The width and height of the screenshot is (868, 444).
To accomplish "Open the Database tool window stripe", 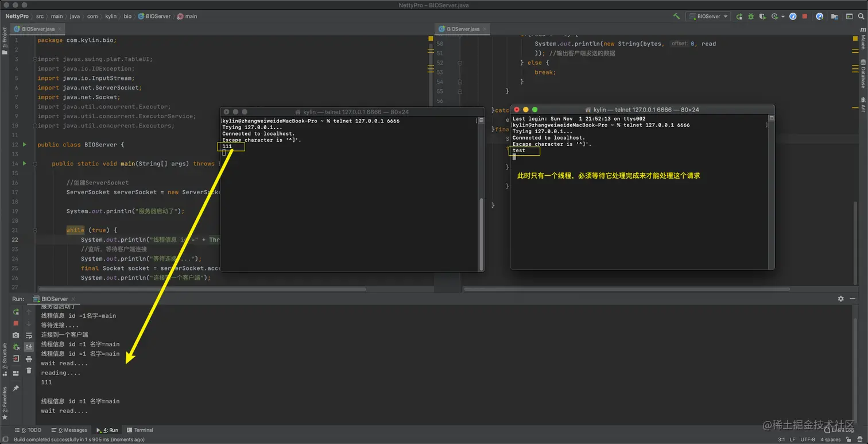I will tap(862, 73).
